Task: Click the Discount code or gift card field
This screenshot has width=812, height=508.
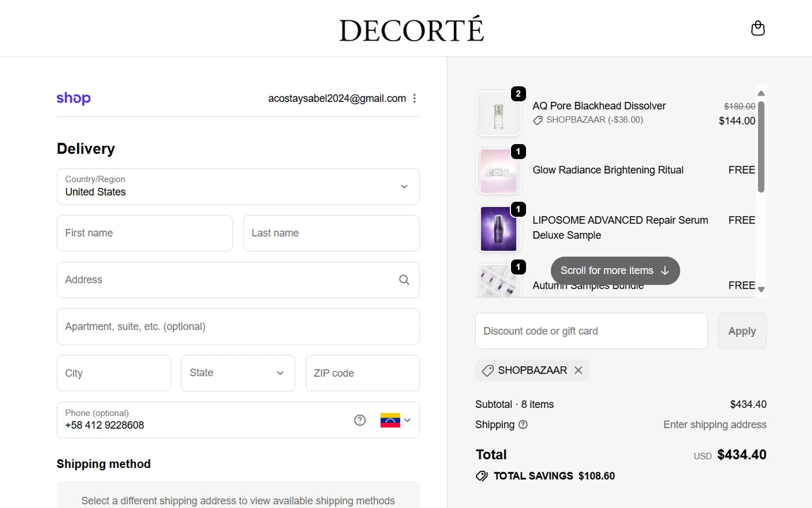Action: [591, 331]
